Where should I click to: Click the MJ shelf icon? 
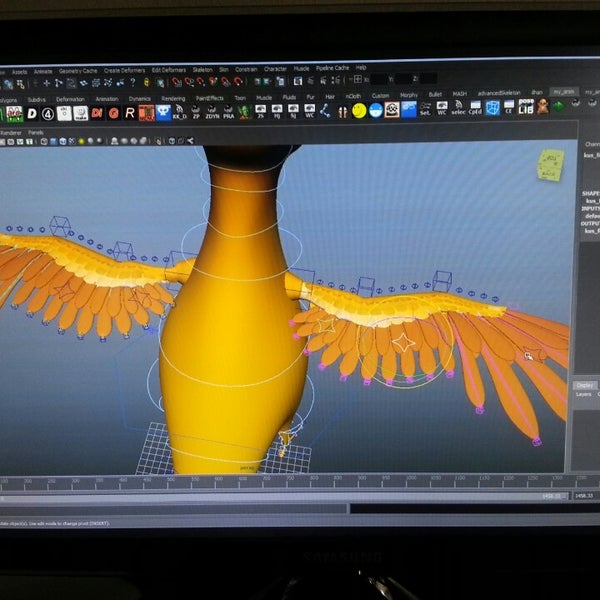pos(277,111)
